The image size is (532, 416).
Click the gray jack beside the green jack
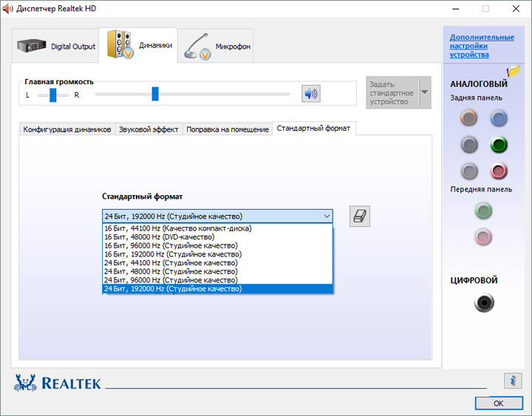[x=469, y=145]
